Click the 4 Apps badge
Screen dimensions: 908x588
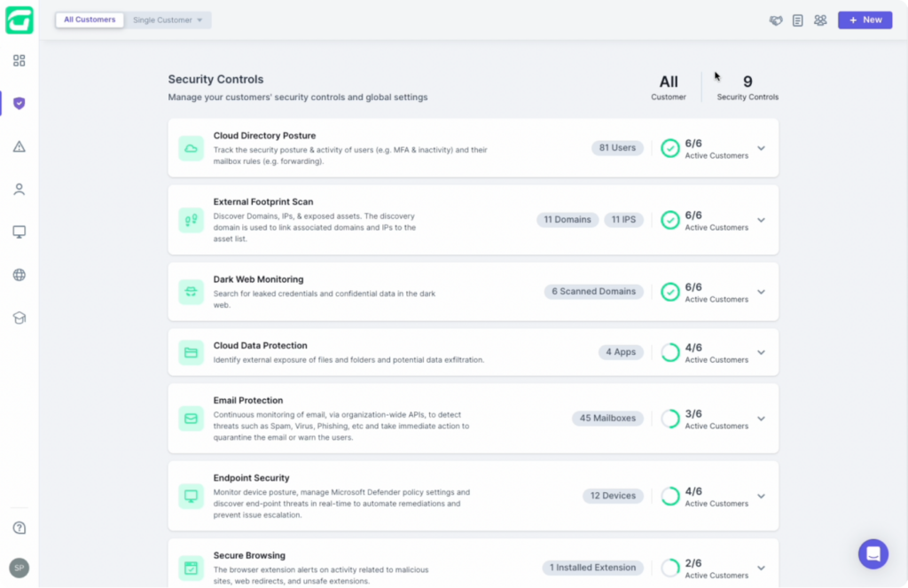(x=621, y=351)
